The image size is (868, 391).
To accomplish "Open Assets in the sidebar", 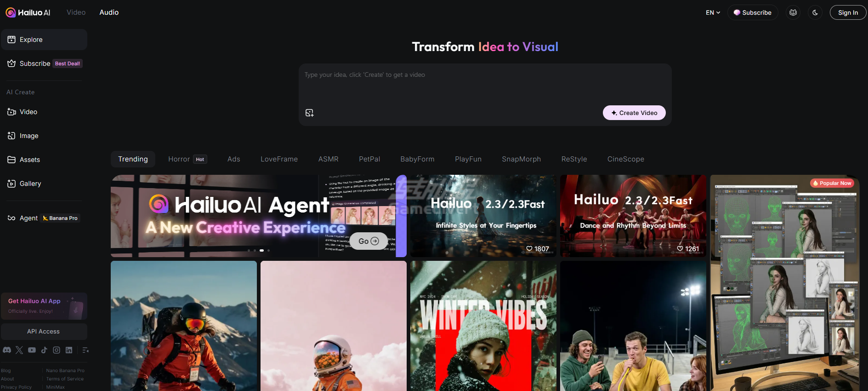I will (44, 160).
